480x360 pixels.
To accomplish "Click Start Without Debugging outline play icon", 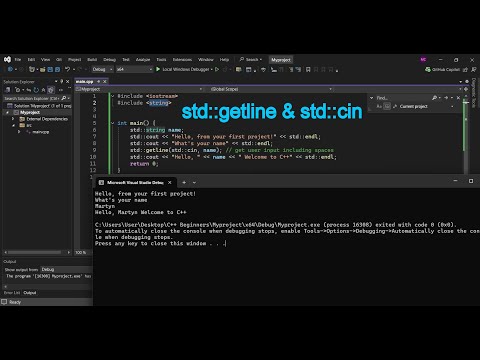I will 217,69.
